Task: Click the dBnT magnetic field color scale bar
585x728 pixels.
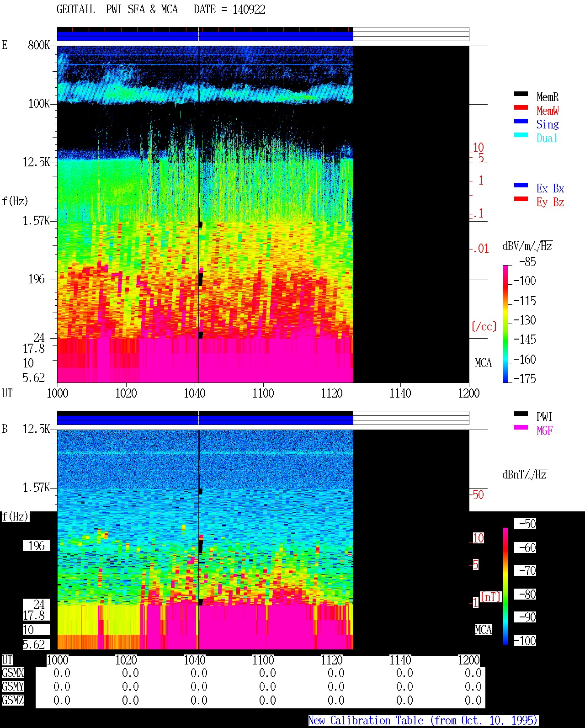Action: pos(505,586)
